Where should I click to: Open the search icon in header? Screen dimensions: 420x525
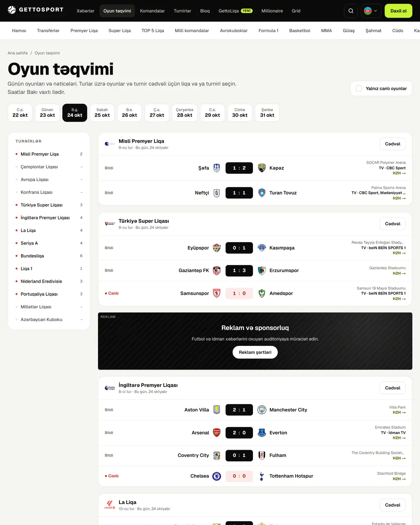351,11
